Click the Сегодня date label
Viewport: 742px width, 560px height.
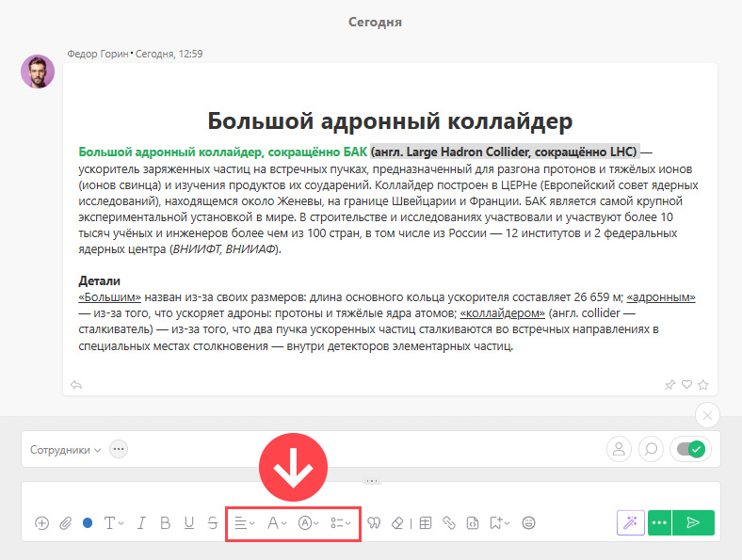376,23
